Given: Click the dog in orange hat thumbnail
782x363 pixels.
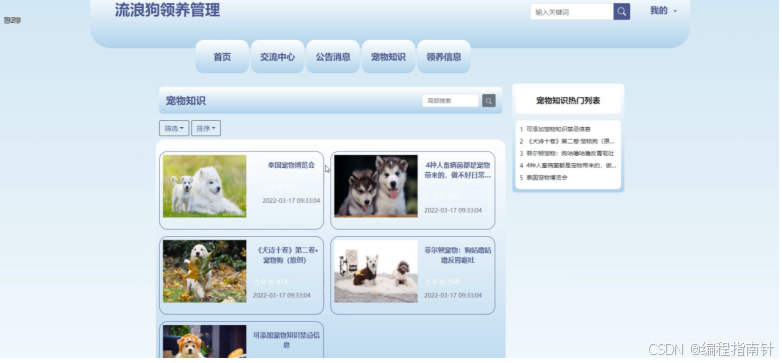Looking at the screenshot, I should click(x=204, y=342).
